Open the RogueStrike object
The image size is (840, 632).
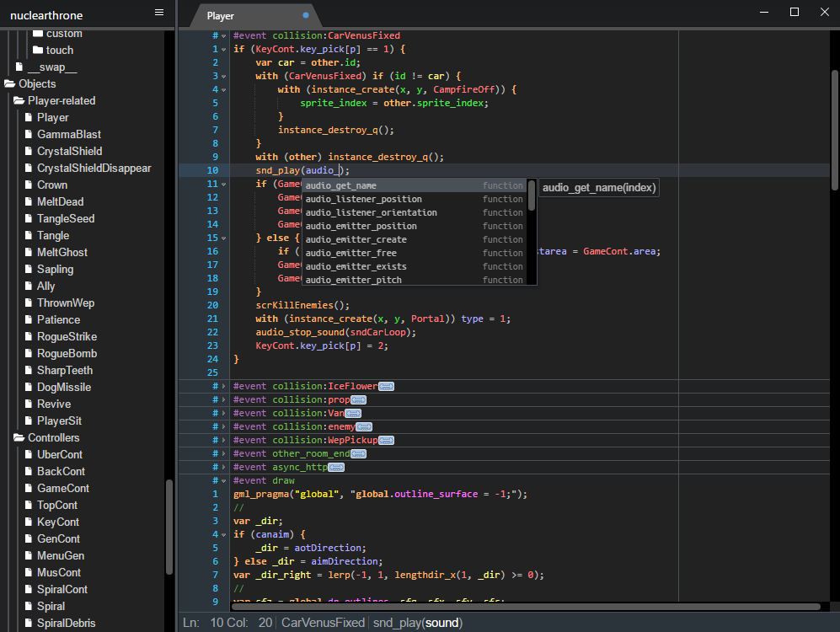point(67,336)
